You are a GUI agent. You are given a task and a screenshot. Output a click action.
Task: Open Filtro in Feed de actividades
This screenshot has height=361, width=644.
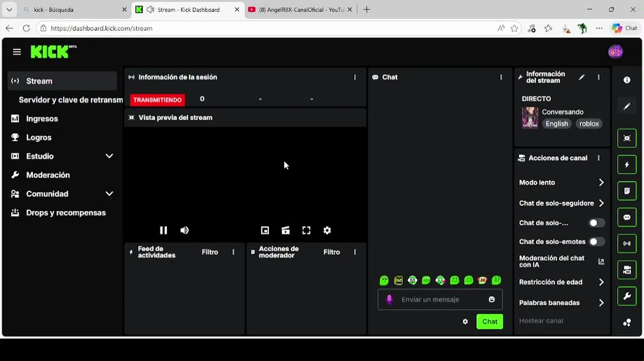click(210, 252)
